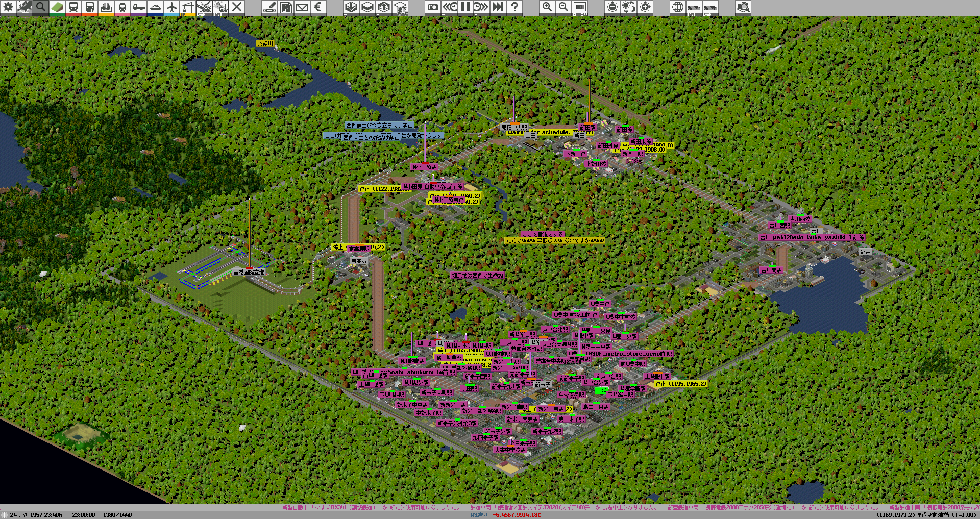Click the crossed-tracks LOAD icon
This screenshot has width=980, height=519.
(x=204, y=7)
